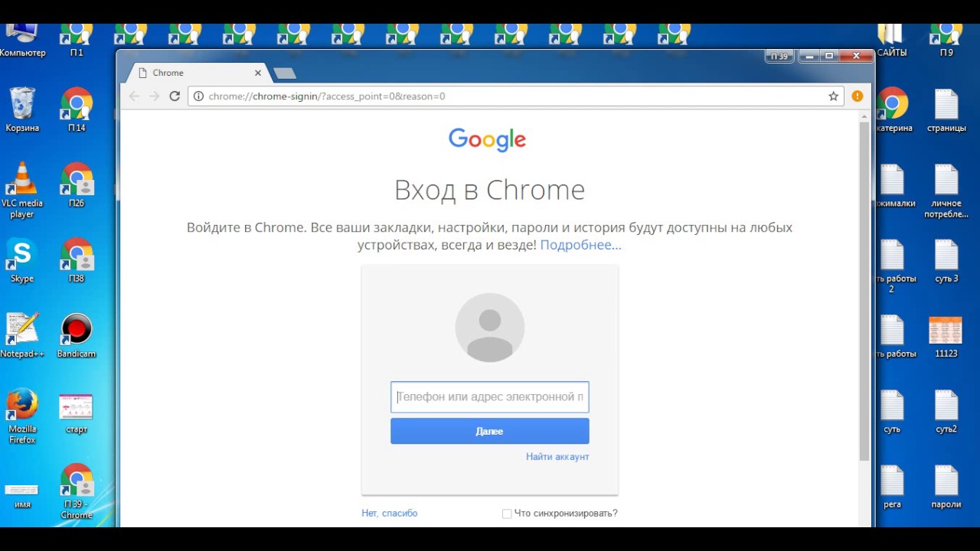Screen dimensions: 980x551
Task: Open the суть desktop file
Action: (x=892, y=412)
